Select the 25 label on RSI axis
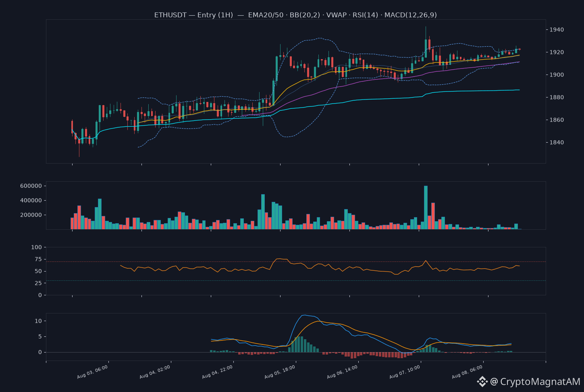 click(x=38, y=283)
